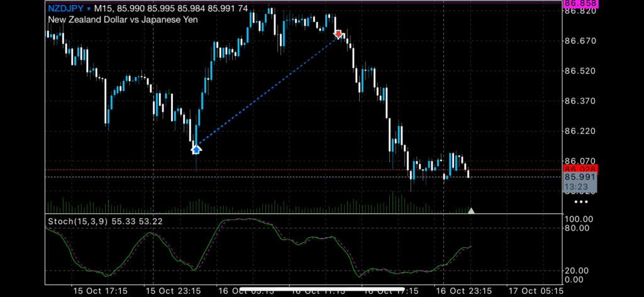644x297 pixels.
Task: Change the M15 timeframe label
Action: tap(103, 8)
